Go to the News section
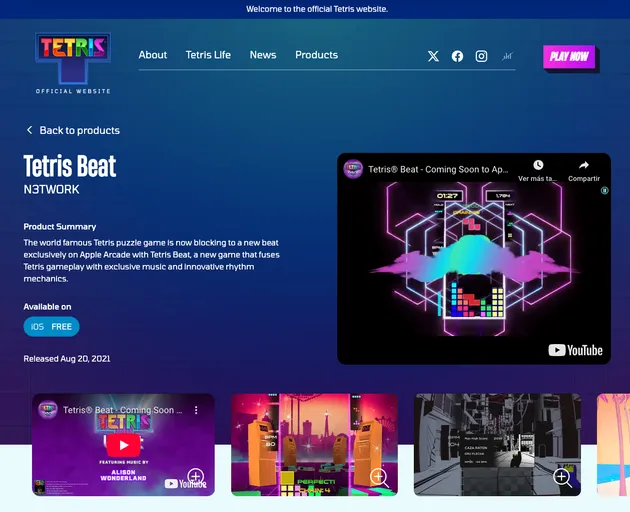This screenshot has height=512, width=630. pyautogui.click(x=263, y=55)
